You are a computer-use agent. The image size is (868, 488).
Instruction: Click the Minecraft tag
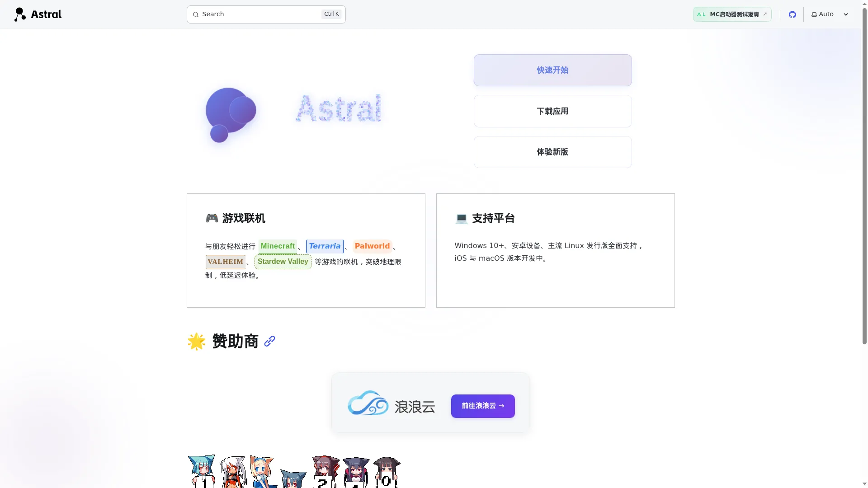tap(278, 246)
